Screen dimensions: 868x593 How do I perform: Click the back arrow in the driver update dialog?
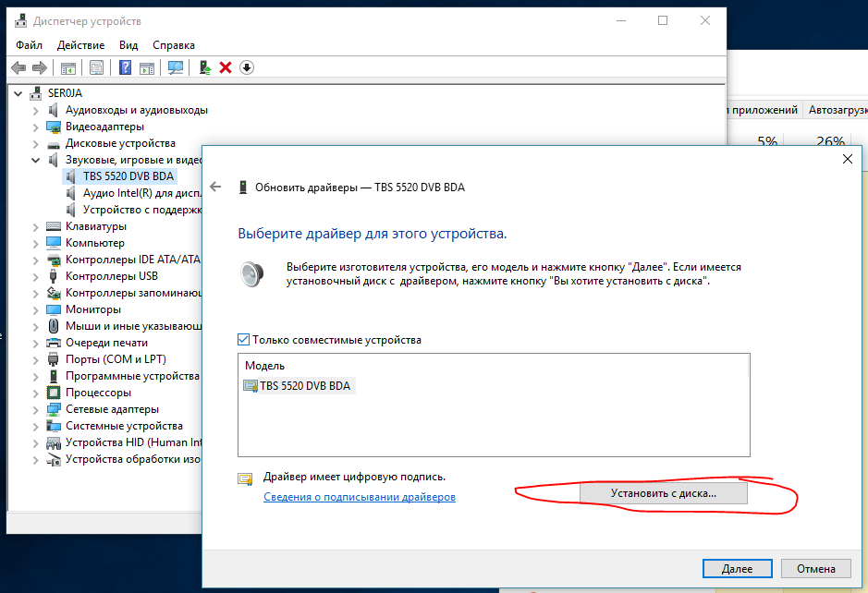click(x=216, y=187)
